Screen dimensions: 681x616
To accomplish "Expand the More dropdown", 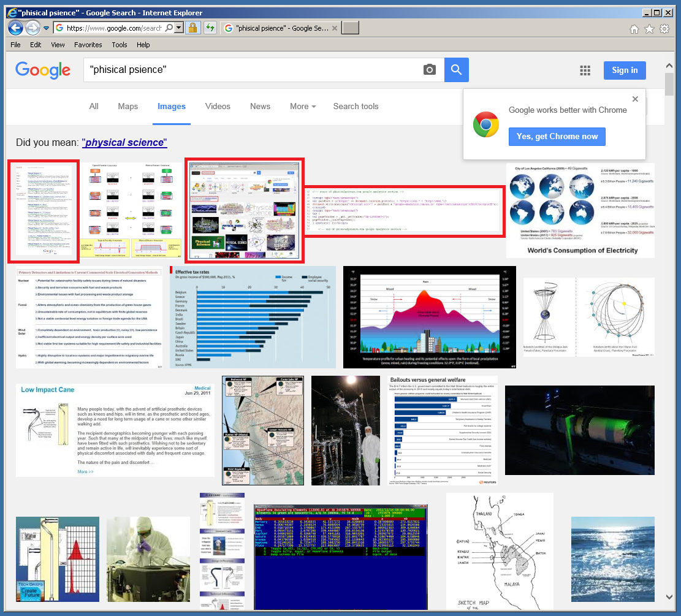I will point(303,107).
